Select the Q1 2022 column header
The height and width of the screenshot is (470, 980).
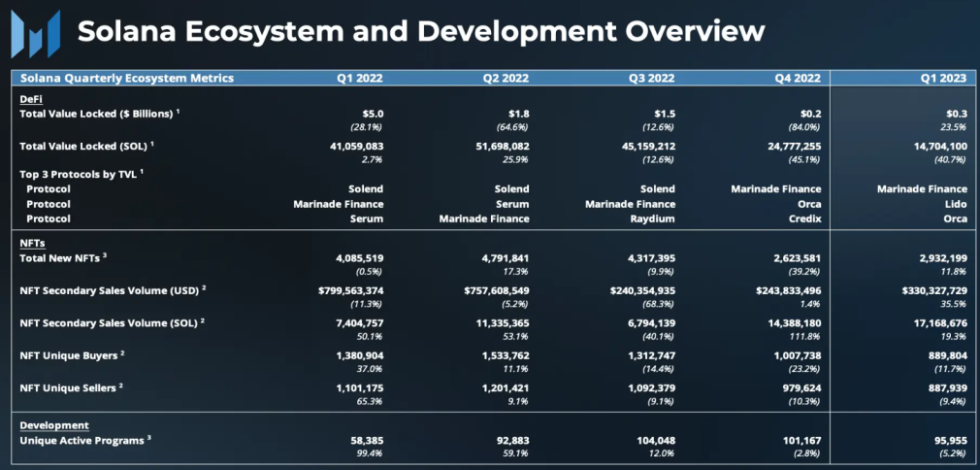(361, 79)
